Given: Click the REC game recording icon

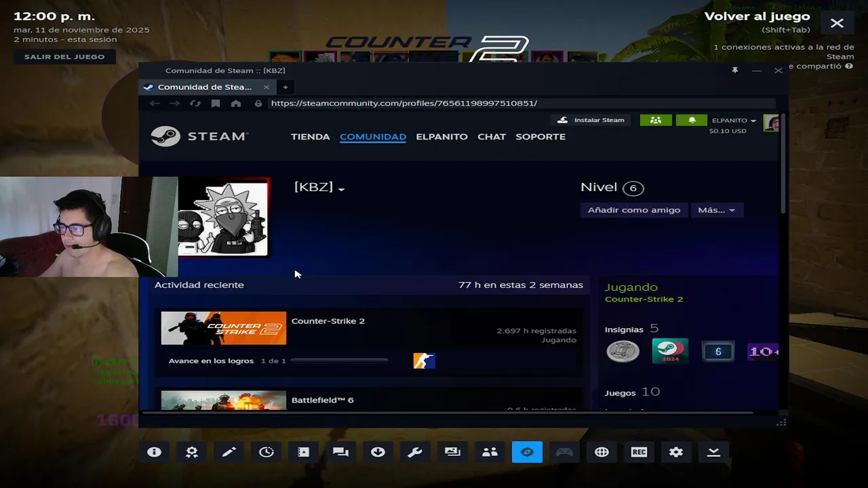Looking at the screenshot, I should (x=639, y=452).
